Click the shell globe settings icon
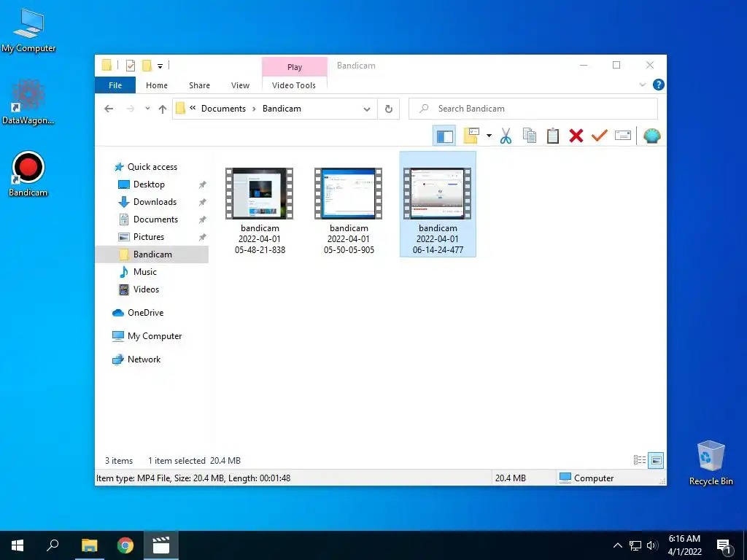 pyautogui.click(x=651, y=136)
